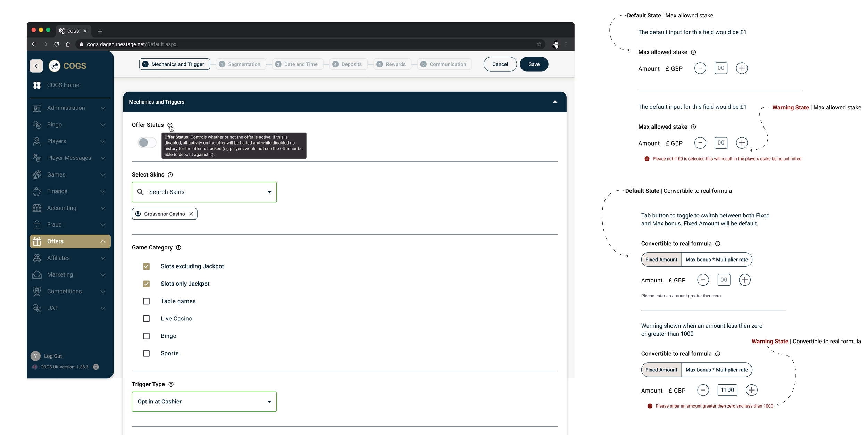Check the Table games checkbox
Viewport: 868px width, 435px height.
(147, 301)
